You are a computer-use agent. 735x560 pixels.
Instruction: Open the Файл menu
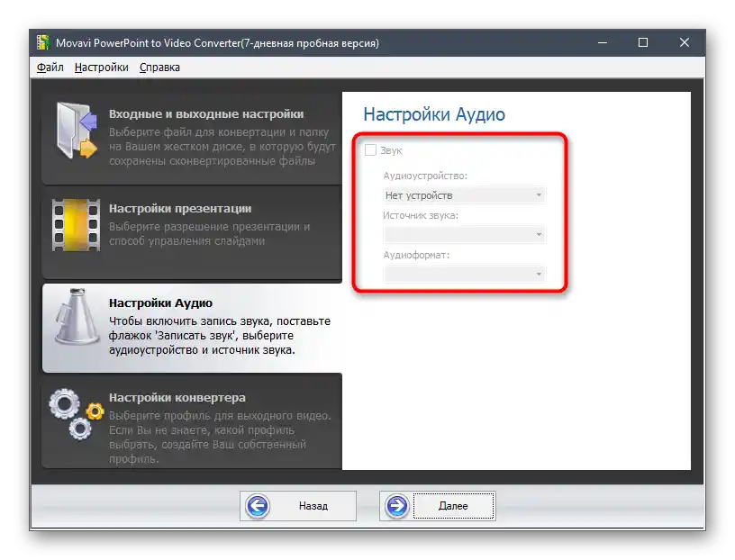(x=50, y=68)
